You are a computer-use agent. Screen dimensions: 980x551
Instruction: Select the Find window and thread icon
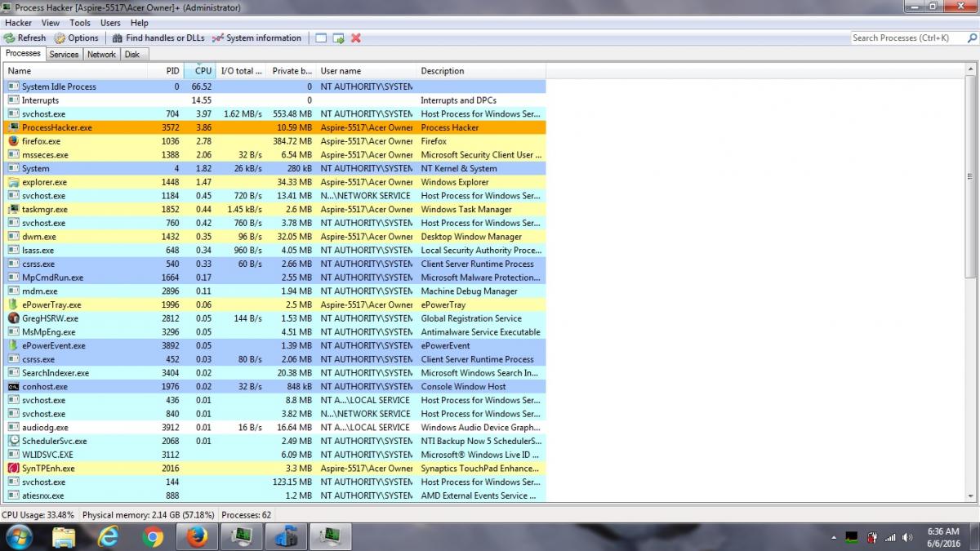click(338, 38)
